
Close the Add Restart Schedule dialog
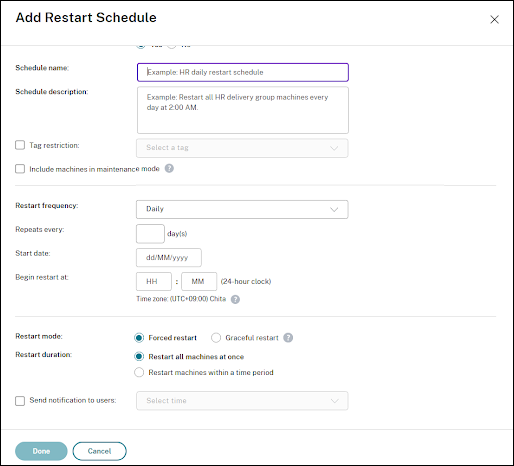tap(494, 19)
